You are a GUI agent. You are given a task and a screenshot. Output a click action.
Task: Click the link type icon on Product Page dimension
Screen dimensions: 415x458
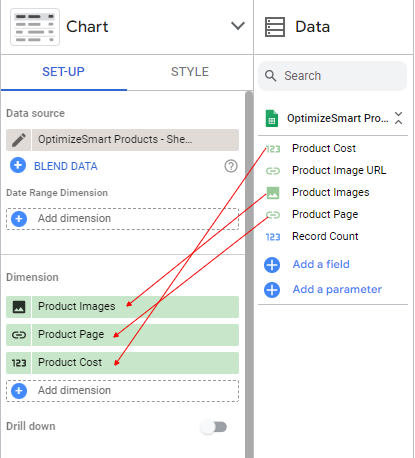click(19, 335)
